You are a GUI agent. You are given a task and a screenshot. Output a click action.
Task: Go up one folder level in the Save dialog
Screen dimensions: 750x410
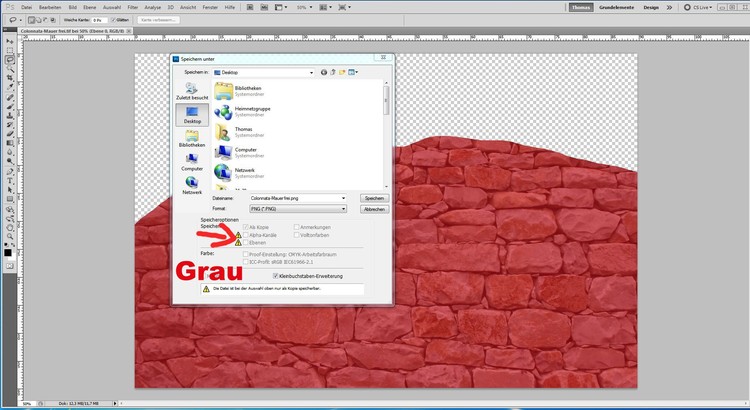point(333,72)
